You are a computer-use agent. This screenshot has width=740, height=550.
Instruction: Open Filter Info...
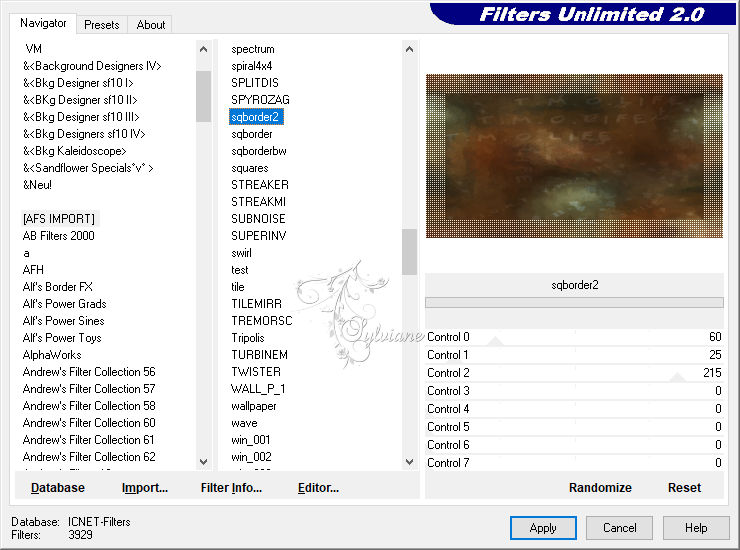(x=231, y=488)
